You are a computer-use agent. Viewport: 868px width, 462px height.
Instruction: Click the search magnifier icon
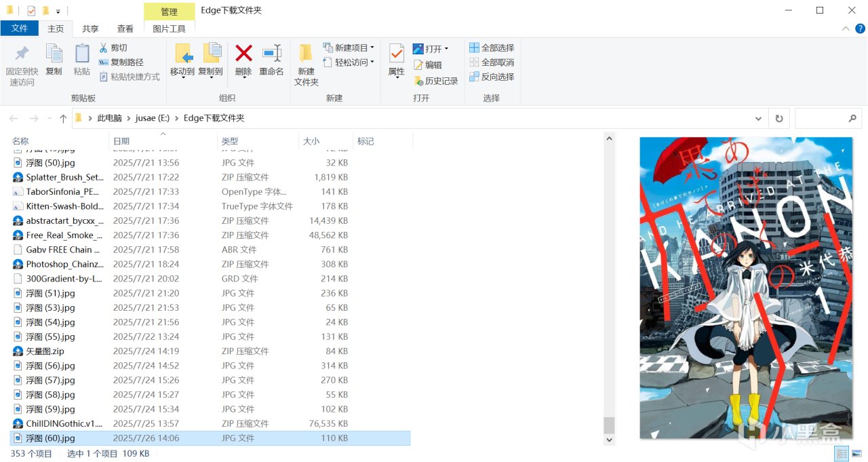[852, 118]
